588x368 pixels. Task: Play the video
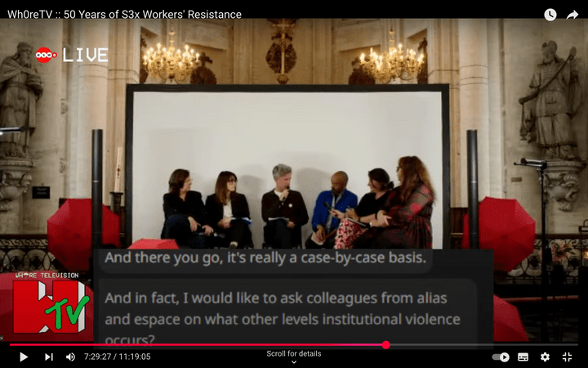click(x=24, y=357)
